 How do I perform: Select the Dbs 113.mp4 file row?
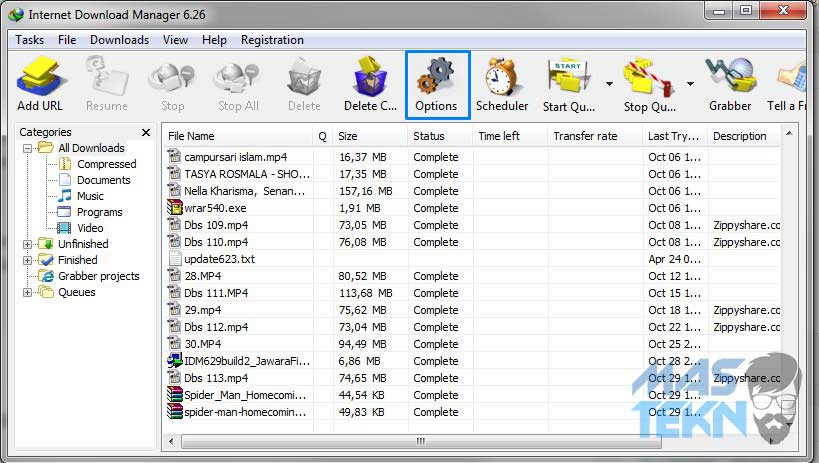click(472, 378)
